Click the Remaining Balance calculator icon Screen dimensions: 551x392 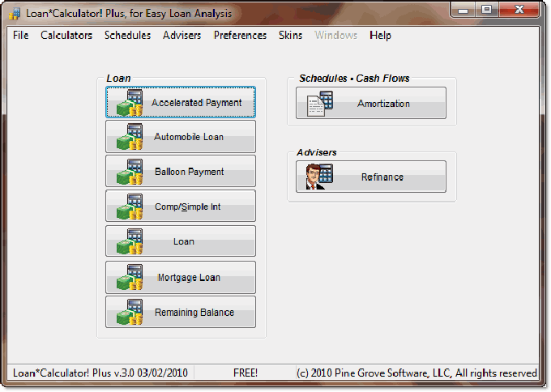(x=130, y=313)
